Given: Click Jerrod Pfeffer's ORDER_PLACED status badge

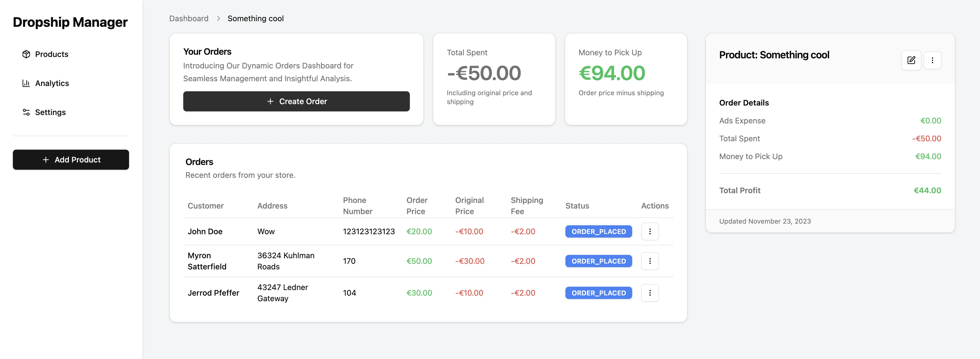Looking at the screenshot, I should (x=598, y=293).
